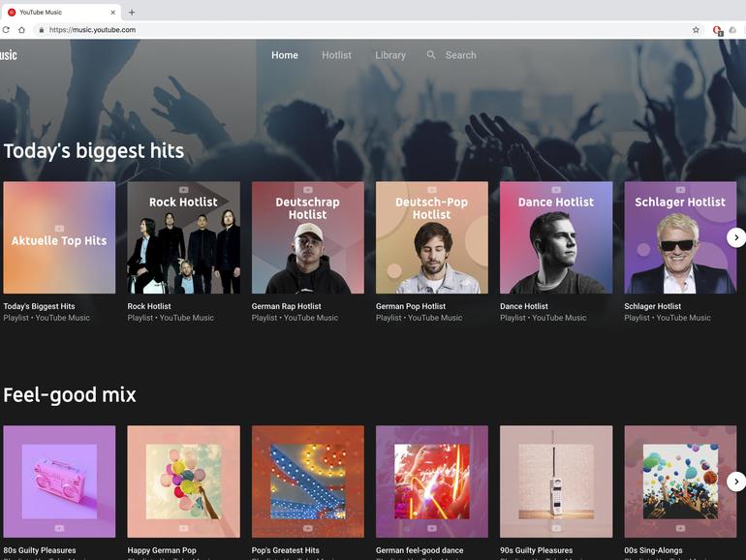Click the Search field in navigation

[460, 55]
